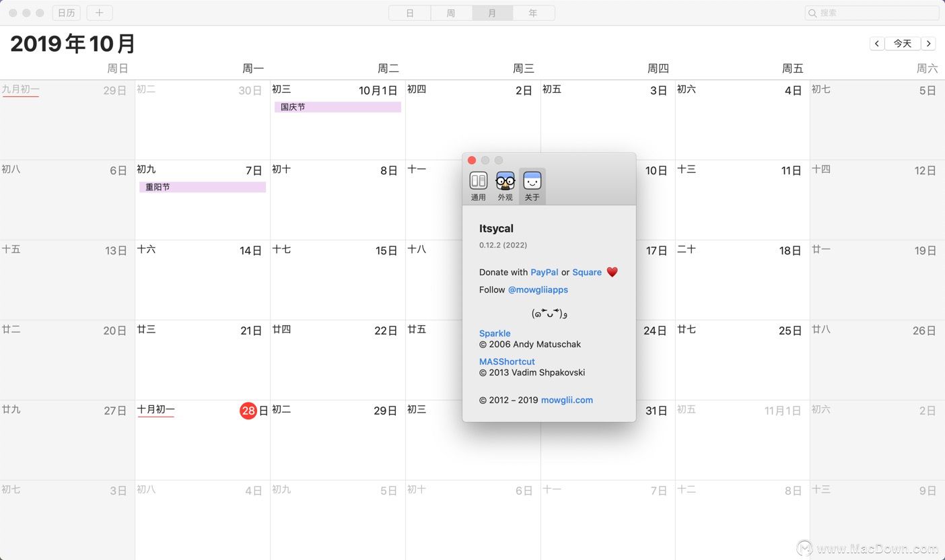Open the Sparkle link

[x=495, y=333]
